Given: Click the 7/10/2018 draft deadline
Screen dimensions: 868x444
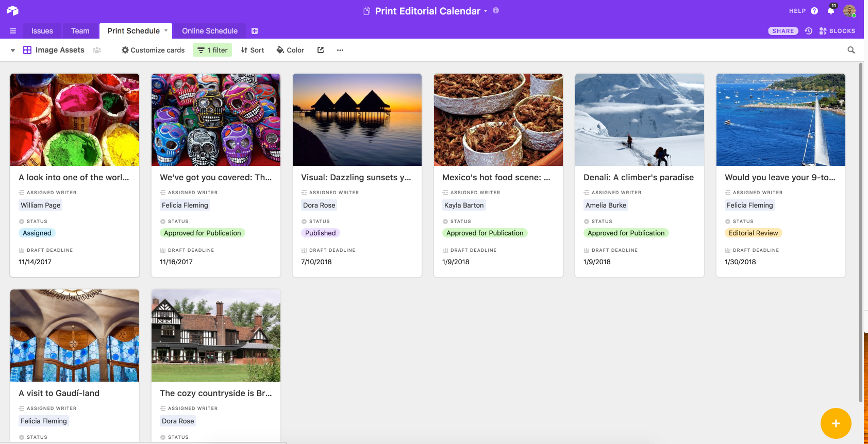Looking at the screenshot, I should (316, 262).
